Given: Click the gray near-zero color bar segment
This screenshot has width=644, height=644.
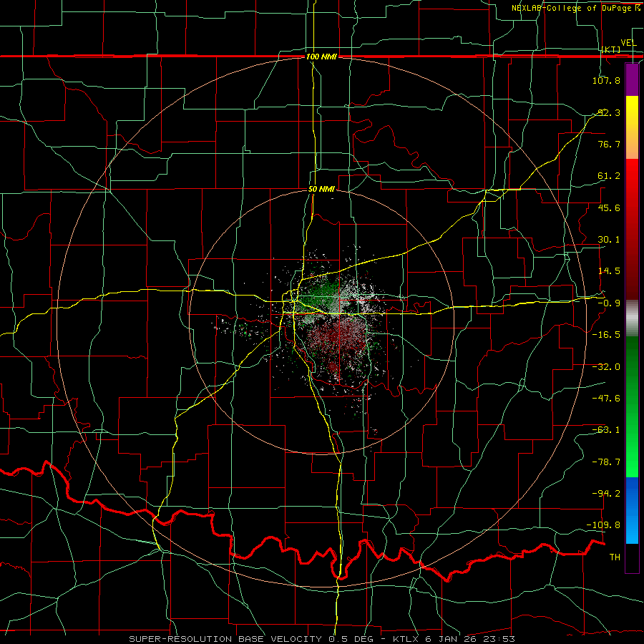Looking at the screenshot, I should [x=632, y=318].
